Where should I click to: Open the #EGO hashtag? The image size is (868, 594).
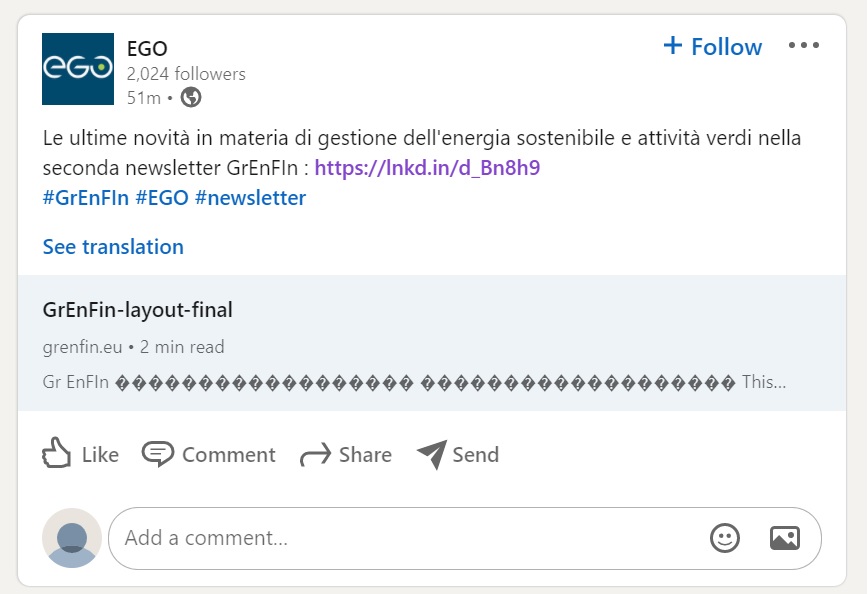pyautogui.click(x=162, y=198)
